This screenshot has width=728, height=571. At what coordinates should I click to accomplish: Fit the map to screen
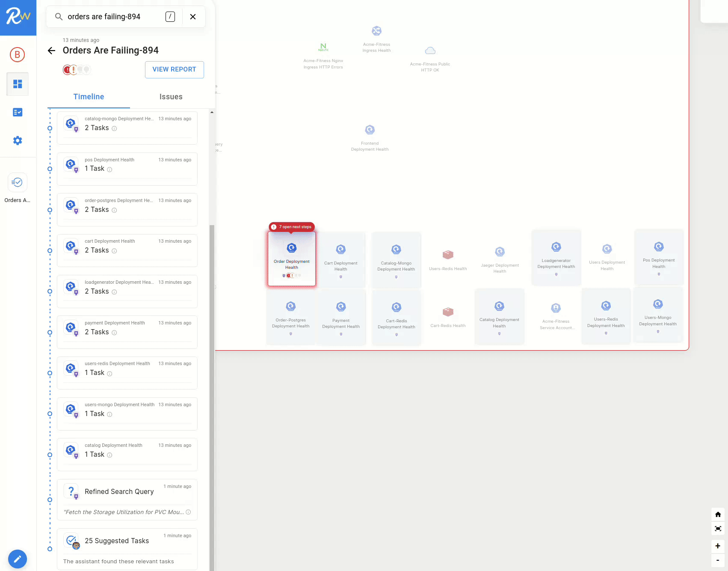point(717,529)
